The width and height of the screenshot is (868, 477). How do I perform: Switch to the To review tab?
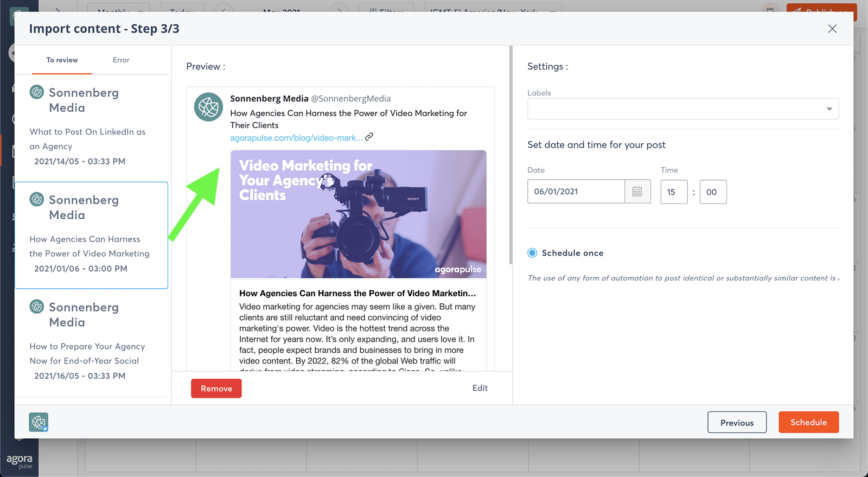(62, 60)
